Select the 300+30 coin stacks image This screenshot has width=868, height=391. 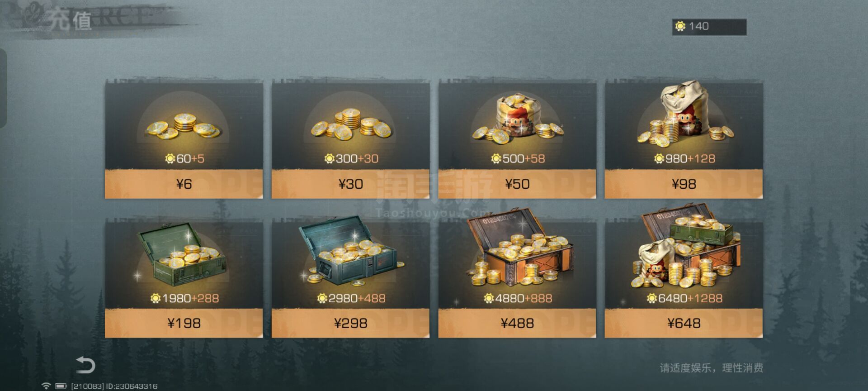[351, 124]
